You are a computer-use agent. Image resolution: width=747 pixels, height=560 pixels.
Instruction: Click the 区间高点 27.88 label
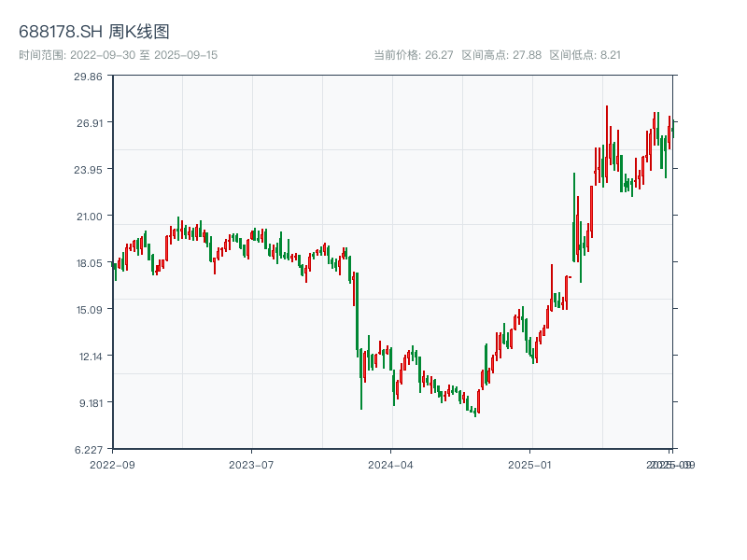(501, 55)
